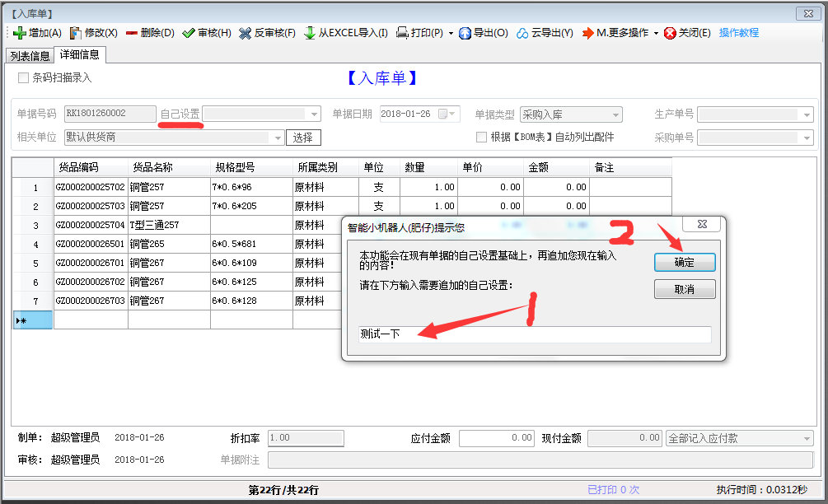Screen dimensions: 828x504
Task: Click the 修改(X) edit icon
Action: coord(76,33)
